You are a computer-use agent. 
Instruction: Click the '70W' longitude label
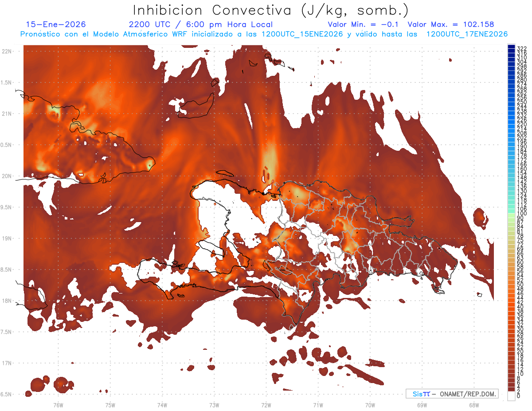pyautogui.click(x=370, y=405)
